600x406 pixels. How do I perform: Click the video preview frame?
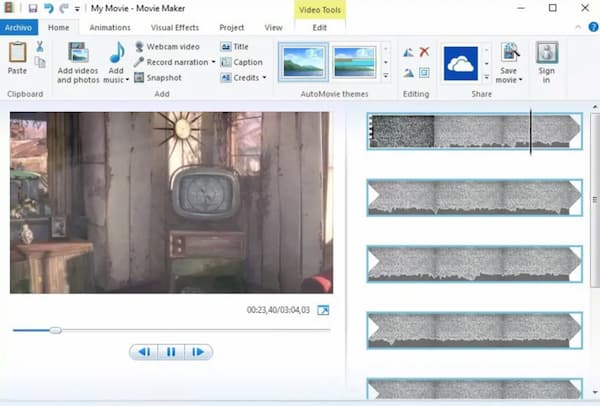click(171, 203)
